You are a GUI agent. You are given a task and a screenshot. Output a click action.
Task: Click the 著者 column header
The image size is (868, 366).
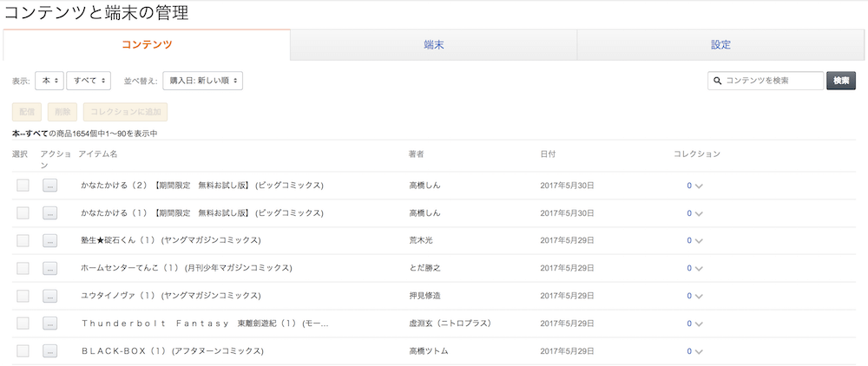[x=417, y=154]
